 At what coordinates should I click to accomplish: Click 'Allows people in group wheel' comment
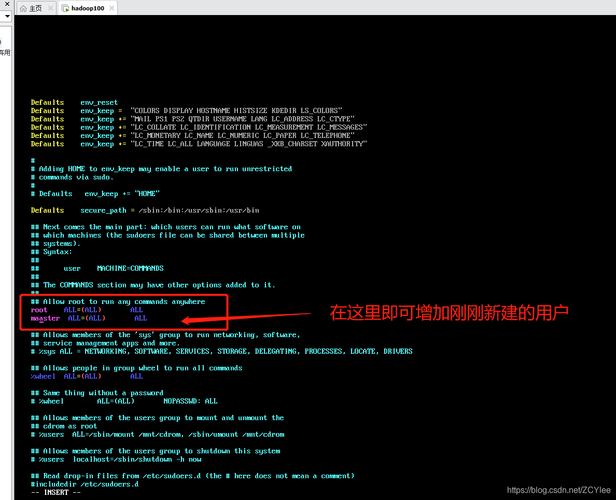[136, 368]
